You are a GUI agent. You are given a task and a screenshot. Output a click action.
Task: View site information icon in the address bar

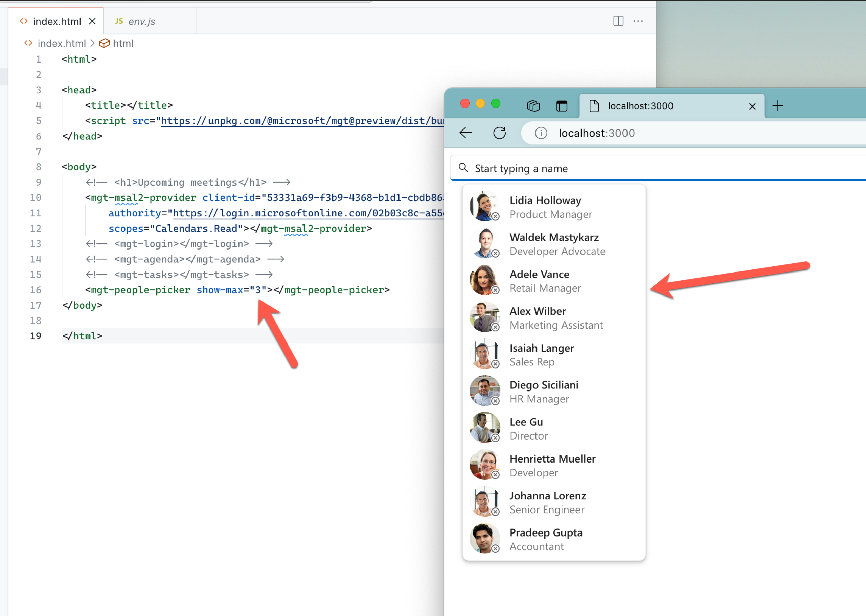click(x=541, y=133)
